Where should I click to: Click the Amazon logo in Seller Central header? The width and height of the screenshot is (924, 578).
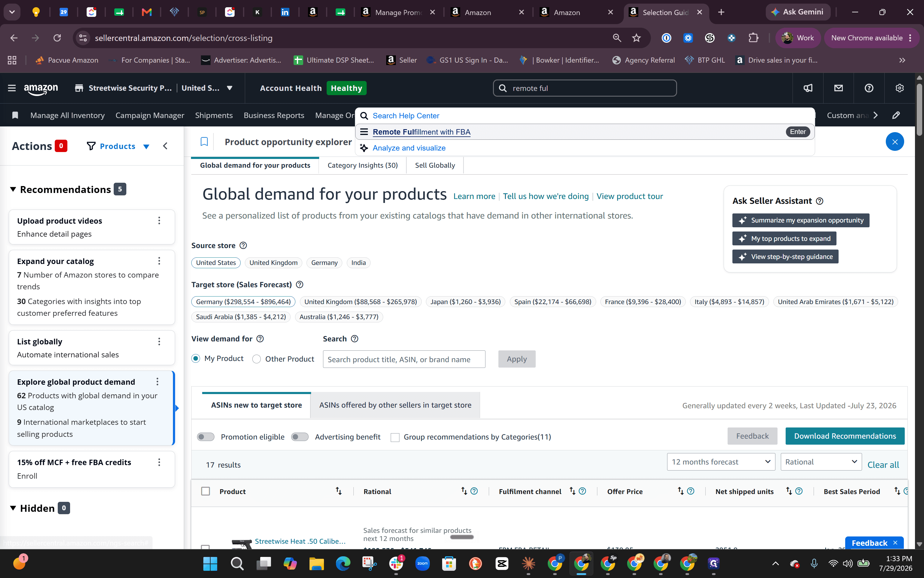[x=41, y=89]
